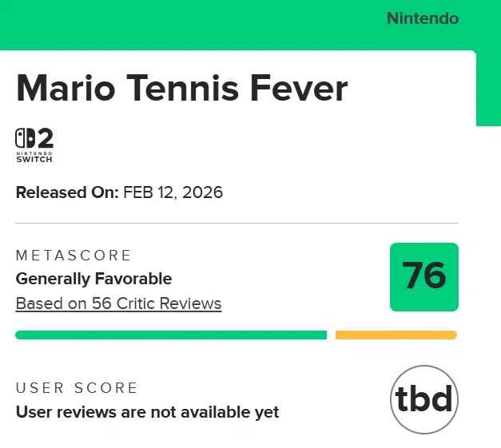Click the green 76 Metascore badge
501x448 pixels.
coord(423,276)
